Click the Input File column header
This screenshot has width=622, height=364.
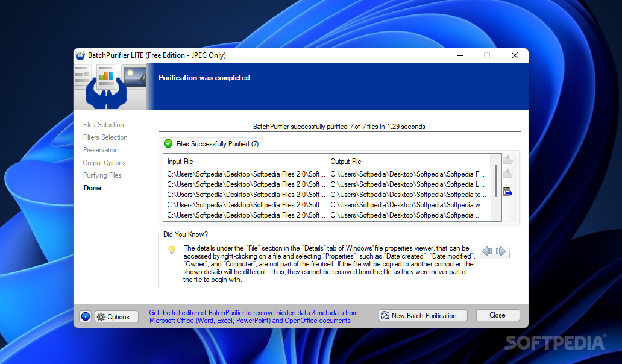click(x=245, y=162)
